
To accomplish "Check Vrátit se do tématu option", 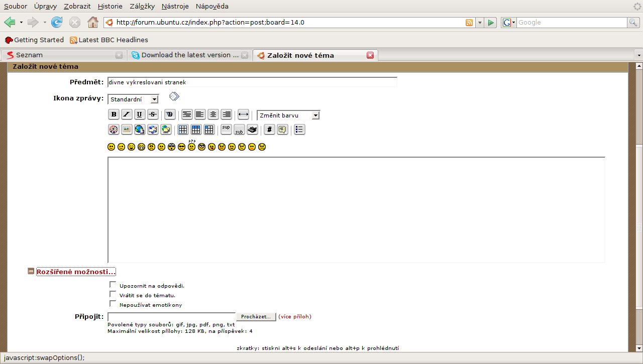I will pyautogui.click(x=113, y=295).
